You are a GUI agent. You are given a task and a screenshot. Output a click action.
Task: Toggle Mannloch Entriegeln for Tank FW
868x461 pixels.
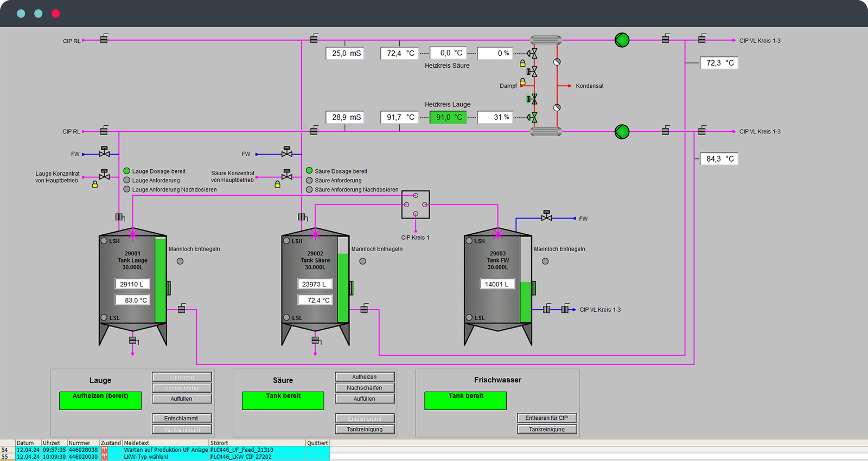[x=545, y=261]
